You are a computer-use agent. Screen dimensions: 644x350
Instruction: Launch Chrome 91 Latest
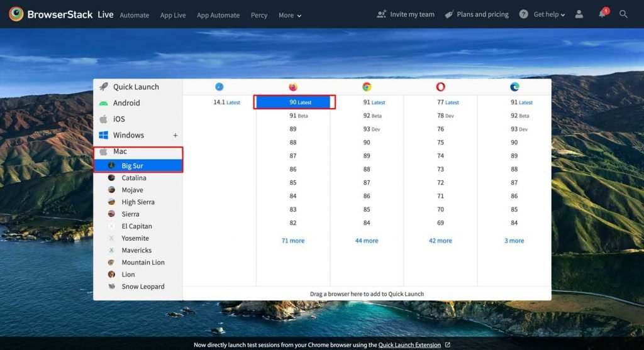374,102
